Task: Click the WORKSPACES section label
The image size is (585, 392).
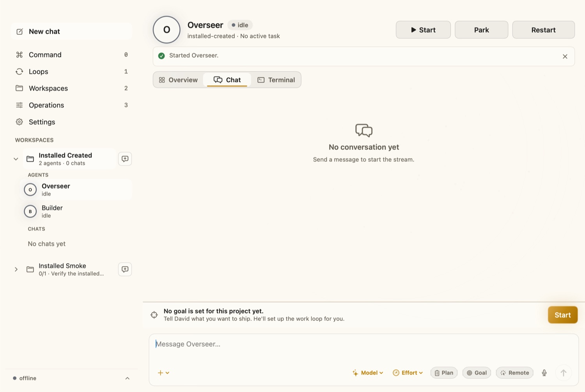Action: pos(34,140)
